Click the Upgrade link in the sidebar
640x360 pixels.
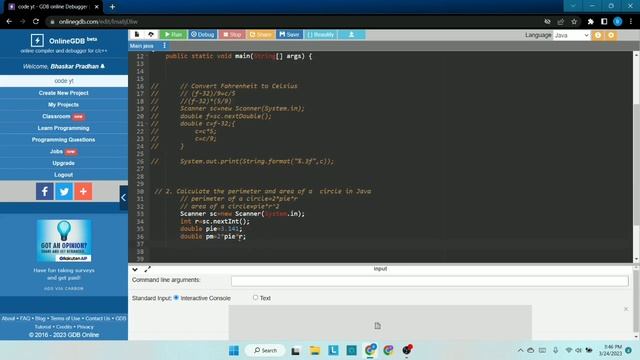click(64, 163)
